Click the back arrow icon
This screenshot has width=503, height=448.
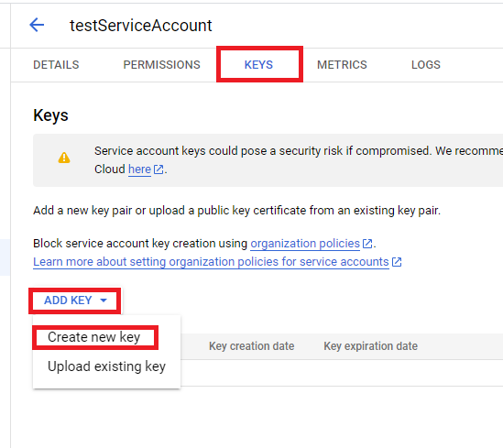coord(37,25)
